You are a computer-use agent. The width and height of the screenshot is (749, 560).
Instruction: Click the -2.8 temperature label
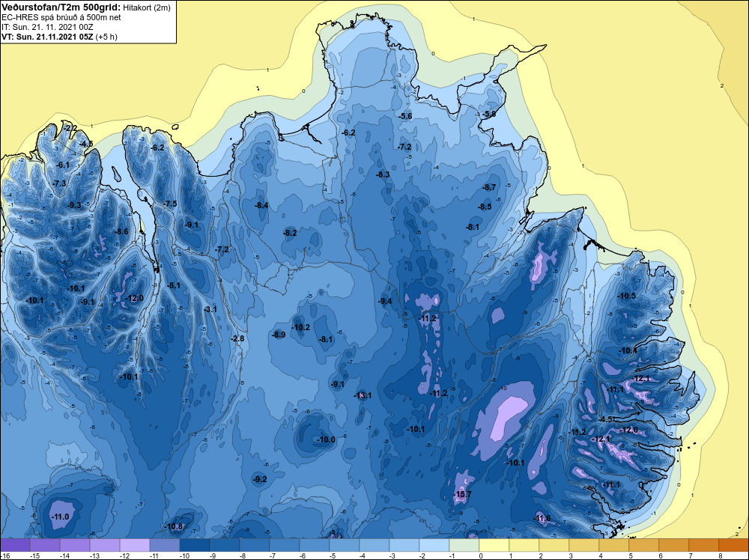237,338
